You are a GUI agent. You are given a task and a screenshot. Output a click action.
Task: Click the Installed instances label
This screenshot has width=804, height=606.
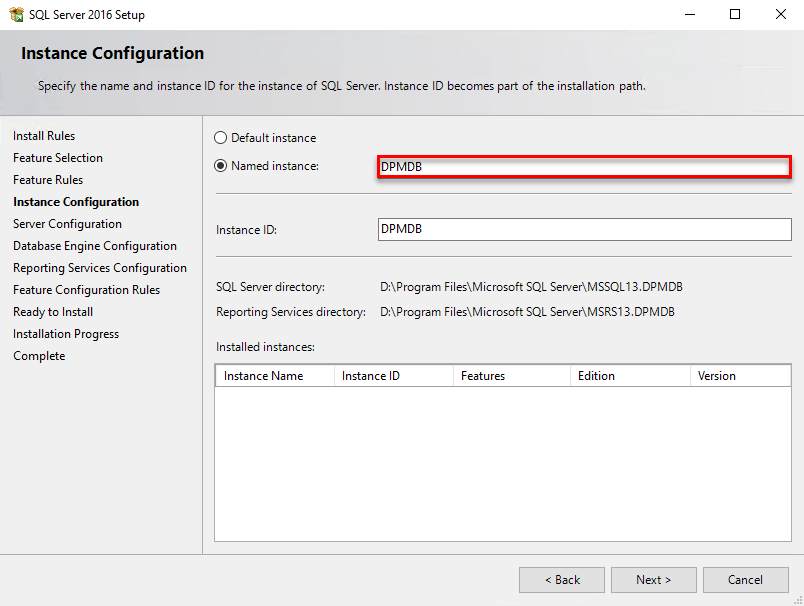tap(265, 347)
